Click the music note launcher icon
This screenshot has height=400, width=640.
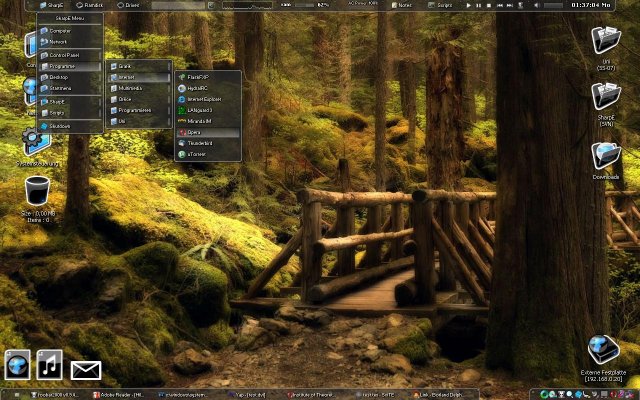(x=50, y=364)
